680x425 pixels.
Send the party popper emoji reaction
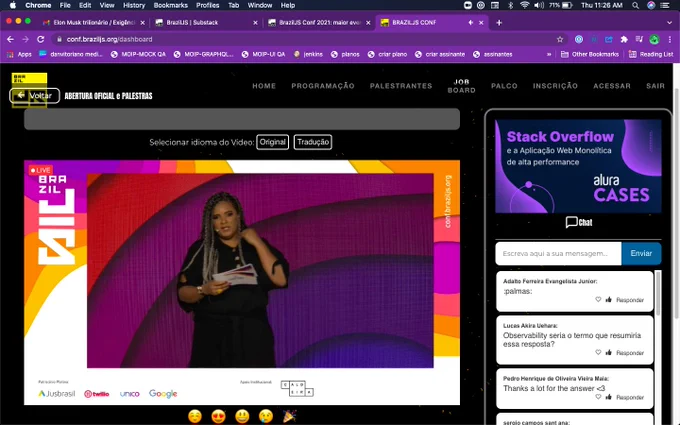[289, 416]
